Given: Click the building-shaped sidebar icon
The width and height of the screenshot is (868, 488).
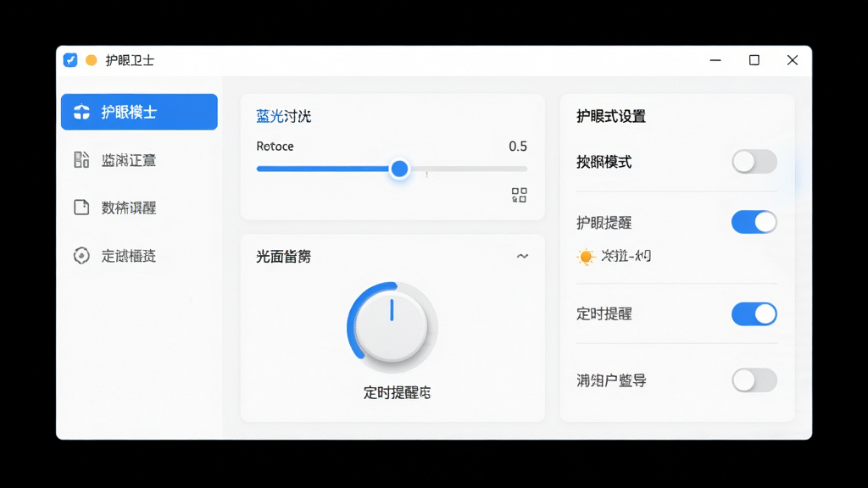Looking at the screenshot, I should [81, 159].
